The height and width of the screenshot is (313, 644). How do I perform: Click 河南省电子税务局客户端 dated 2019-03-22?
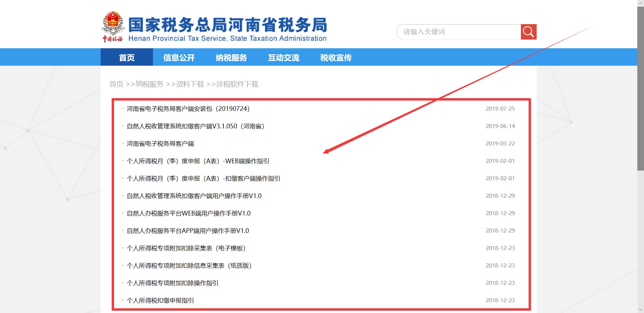pos(161,144)
